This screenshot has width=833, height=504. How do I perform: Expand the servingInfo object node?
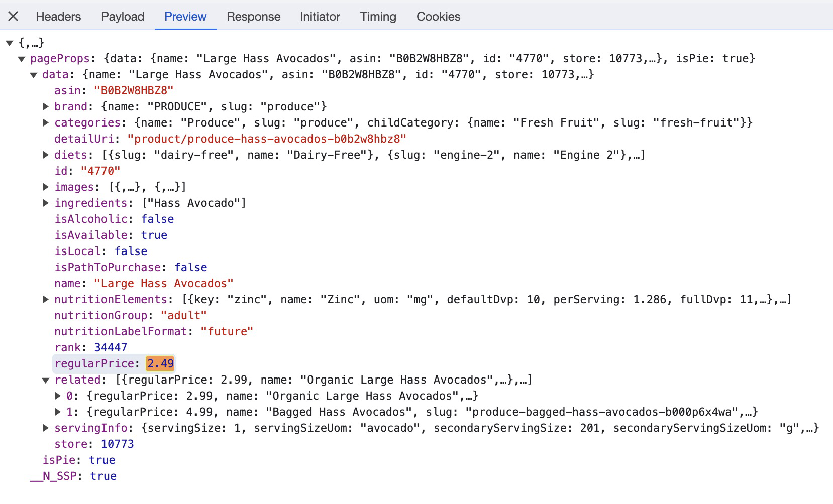[x=46, y=428]
